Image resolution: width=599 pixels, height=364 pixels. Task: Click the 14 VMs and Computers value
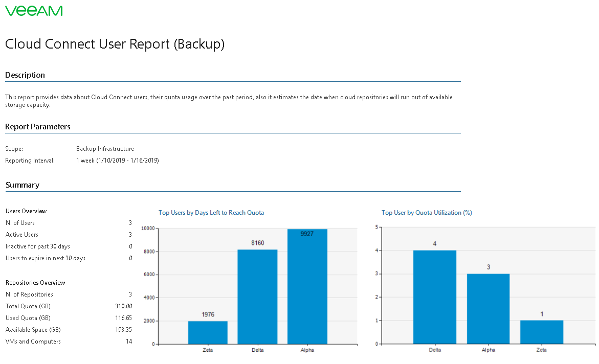(129, 342)
